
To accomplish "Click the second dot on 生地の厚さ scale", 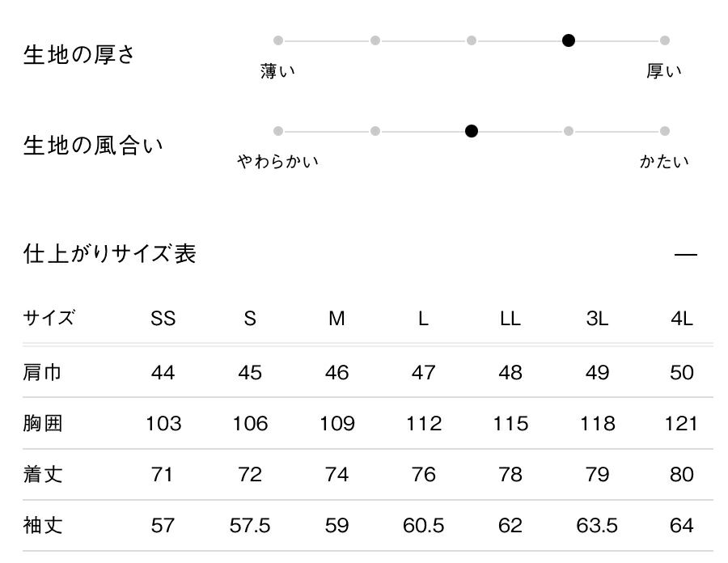I will pyautogui.click(x=375, y=40).
